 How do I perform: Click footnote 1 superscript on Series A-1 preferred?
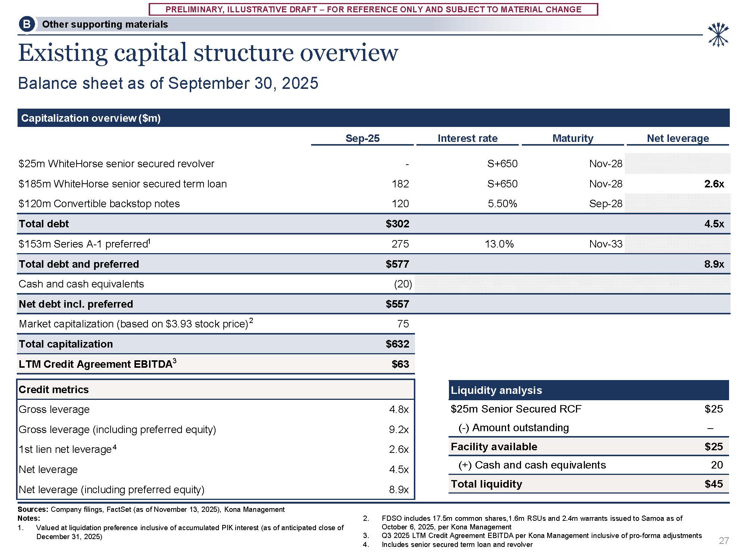(149, 241)
